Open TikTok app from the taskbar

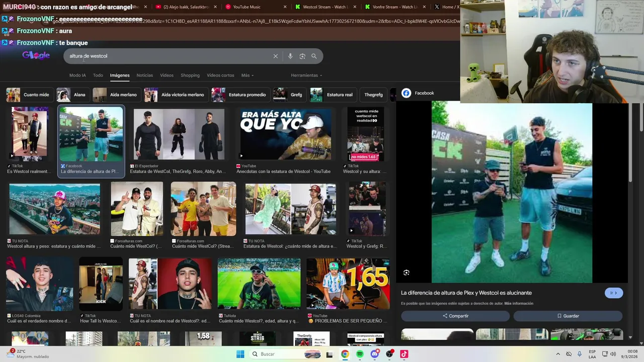coord(404,354)
